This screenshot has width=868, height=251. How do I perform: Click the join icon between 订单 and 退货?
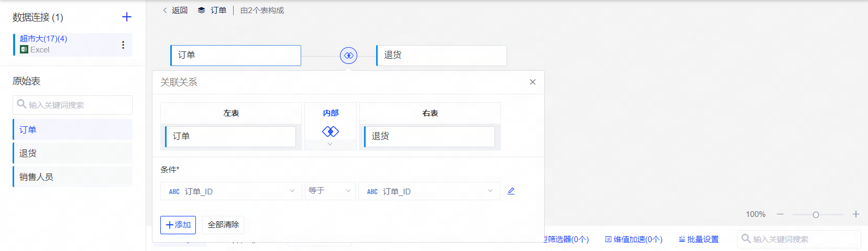348,56
